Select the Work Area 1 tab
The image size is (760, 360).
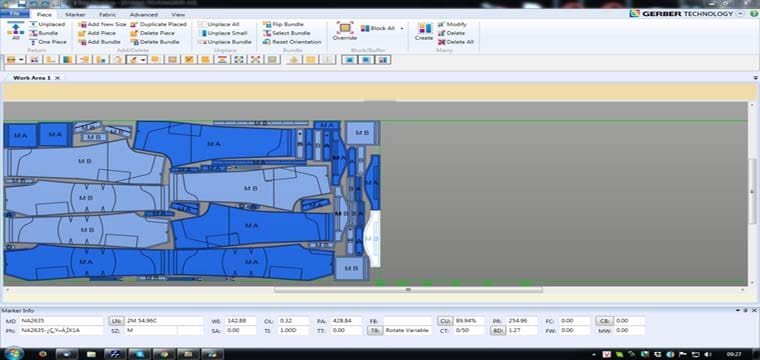[32, 78]
